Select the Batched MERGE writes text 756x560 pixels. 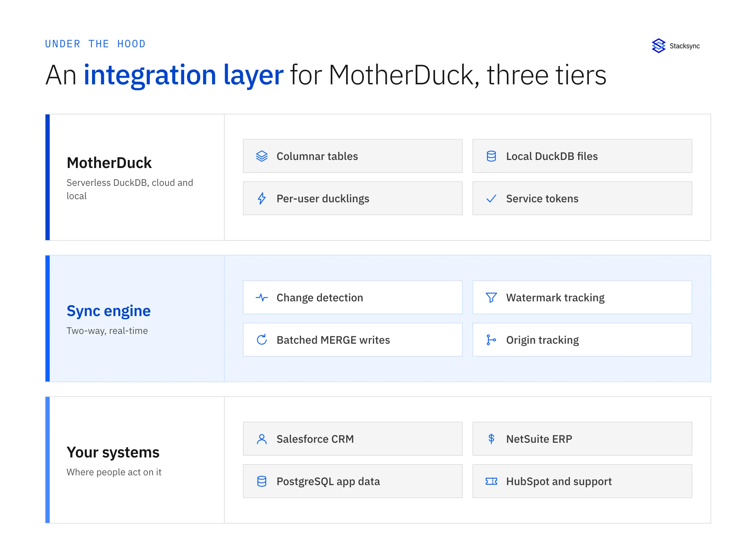tap(333, 340)
